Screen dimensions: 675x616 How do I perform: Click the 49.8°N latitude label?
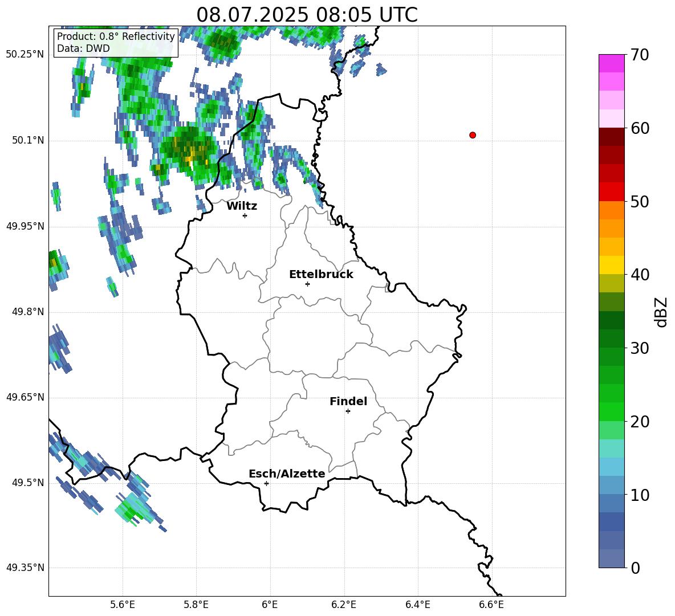coord(27,312)
